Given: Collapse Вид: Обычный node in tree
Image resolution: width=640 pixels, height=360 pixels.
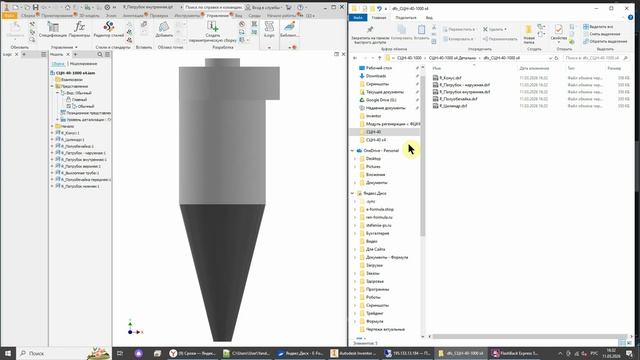Looking at the screenshot, I should 58,93.
